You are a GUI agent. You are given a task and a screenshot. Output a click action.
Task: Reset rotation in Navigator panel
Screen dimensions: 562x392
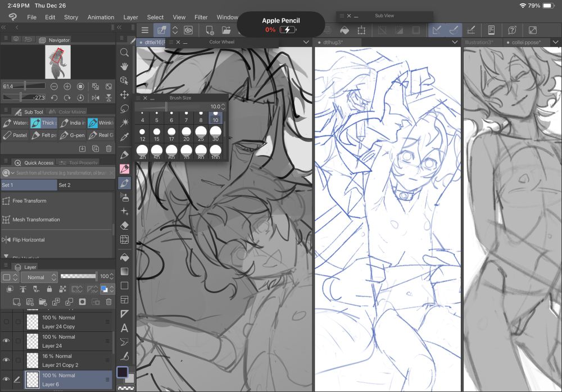[x=80, y=98]
